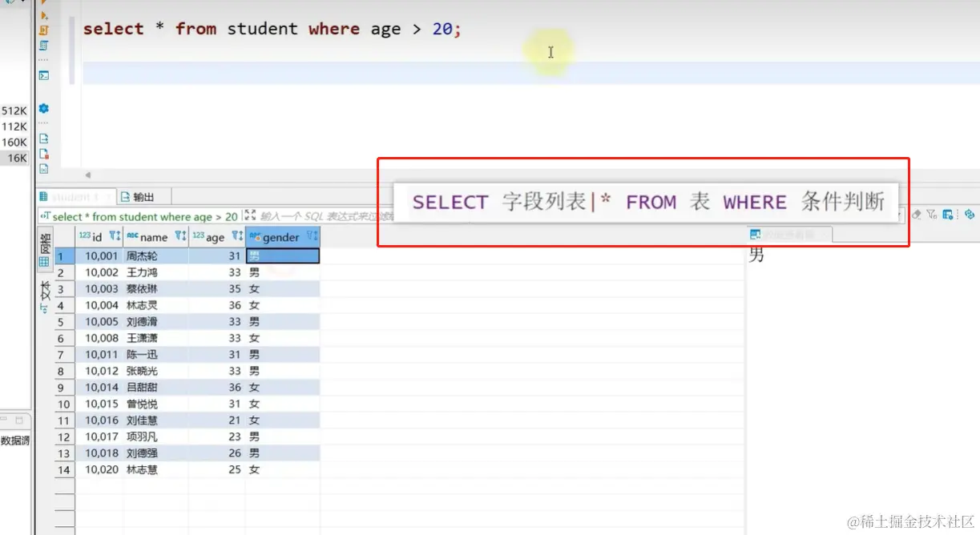The image size is (980, 535).
Task: Click the custom filter table icon
Action: (948, 215)
